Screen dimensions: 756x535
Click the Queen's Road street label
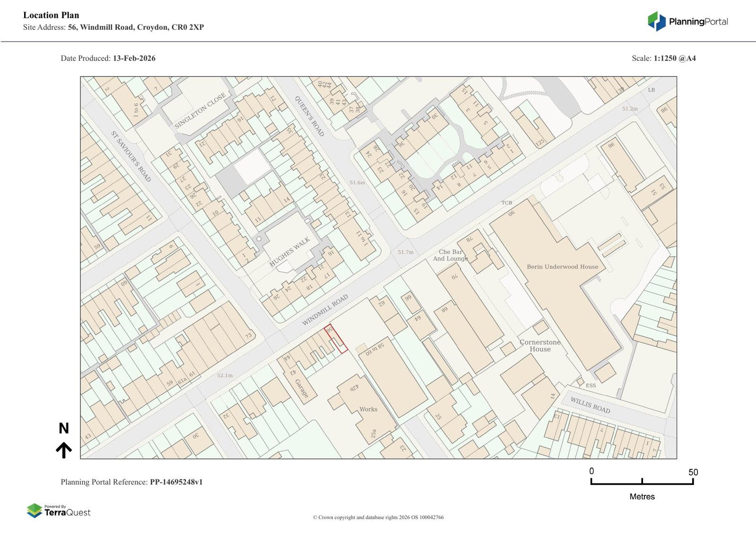coord(309,116)
